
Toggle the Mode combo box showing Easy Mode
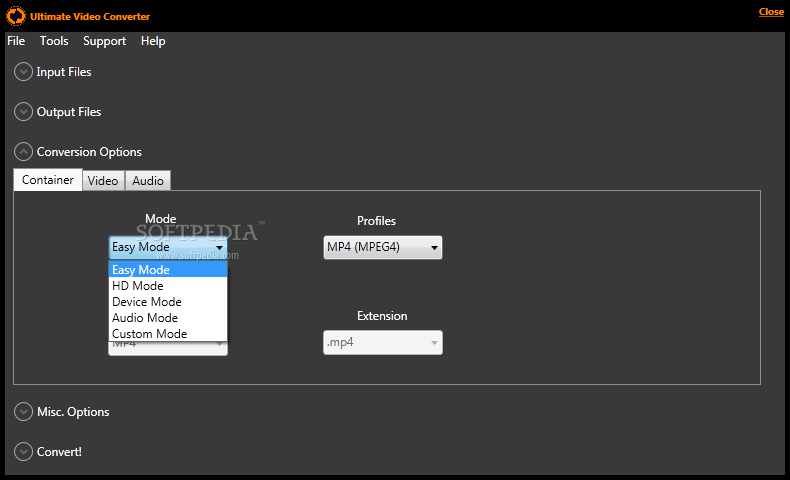click(x=168, y=247)
